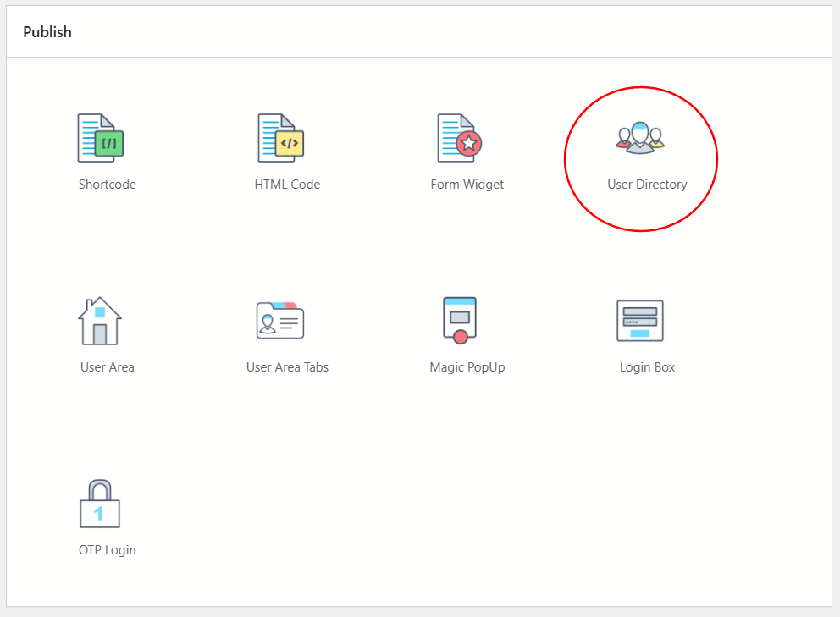Open the "Login Box" text label
Image resolution: width=840 pixels, height=617 pixels.
(x=647, y=367)
